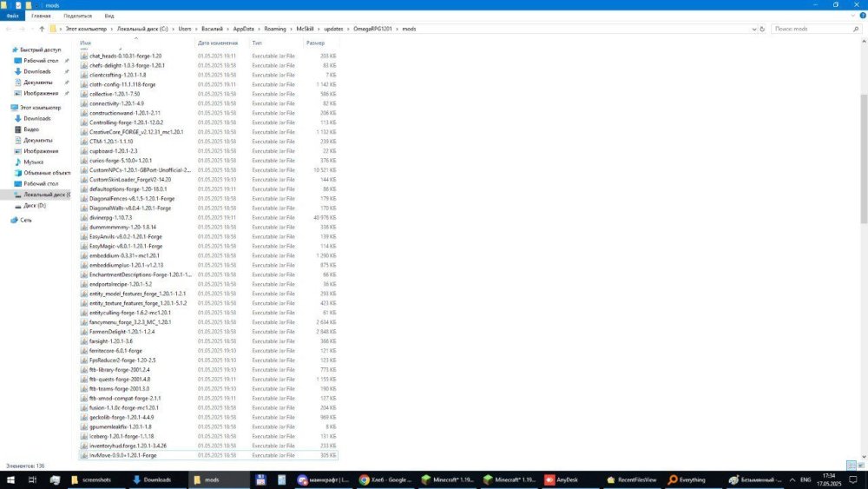Screen dimensions: 868x489
Task: Click the jar icon of divinerpg-1.10.7.3
Action: (84, 218)
